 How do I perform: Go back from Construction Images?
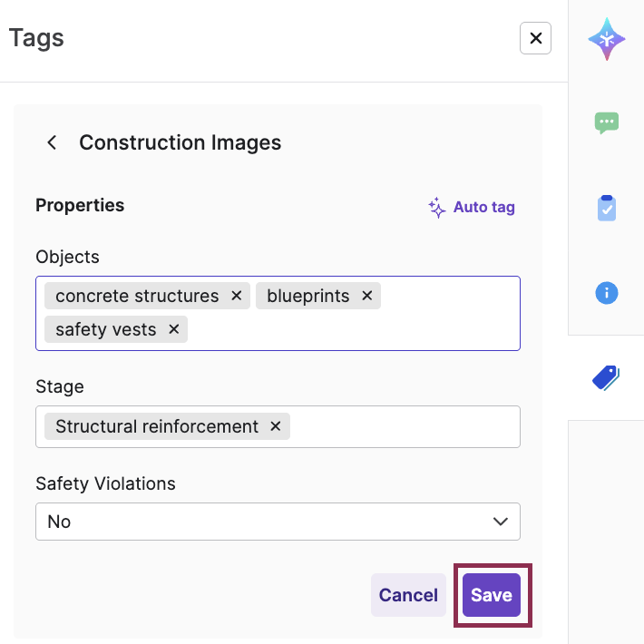pos(52,142)
